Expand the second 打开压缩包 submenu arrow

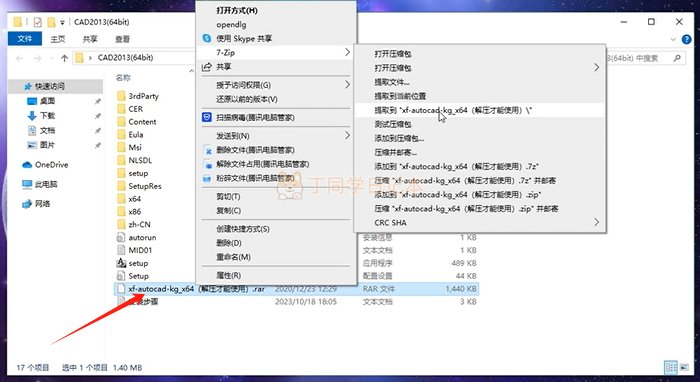point(596,68)
